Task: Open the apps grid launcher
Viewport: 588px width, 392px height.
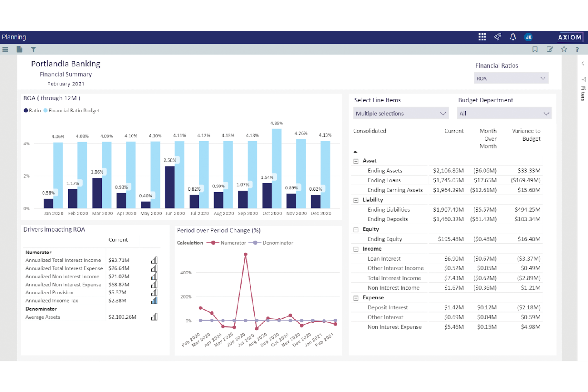Action: 482,37
